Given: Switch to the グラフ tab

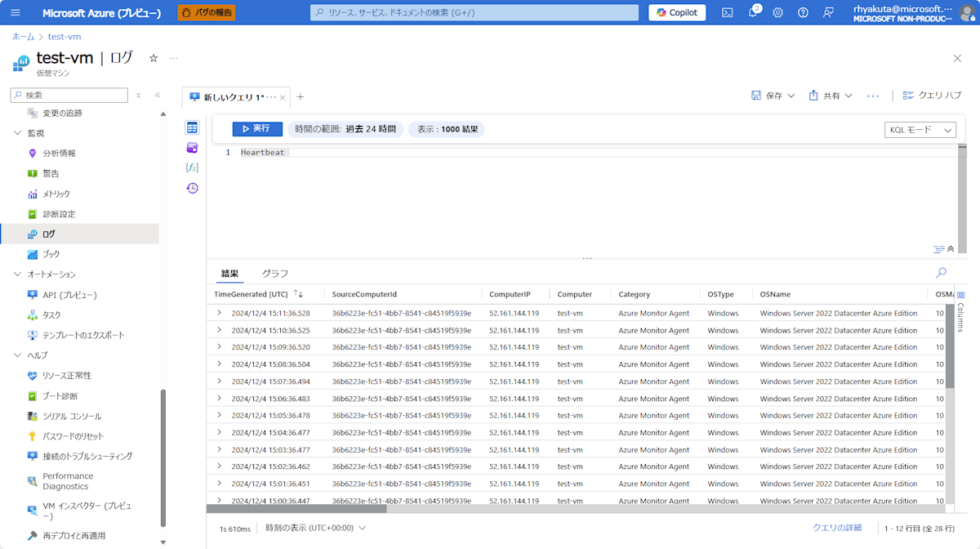Looking at the screenshot, I should (274, 274).
